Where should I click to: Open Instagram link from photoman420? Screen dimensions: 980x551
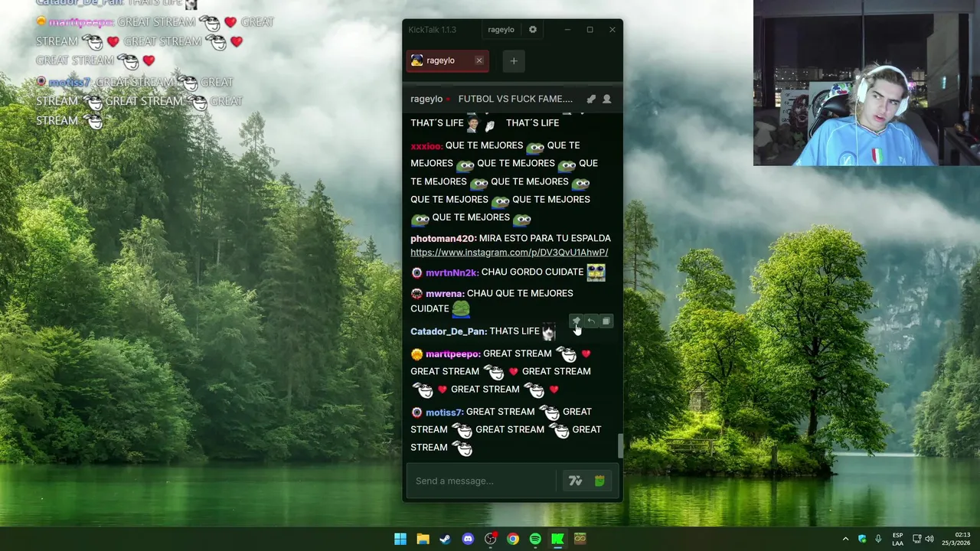coord(509,253)
